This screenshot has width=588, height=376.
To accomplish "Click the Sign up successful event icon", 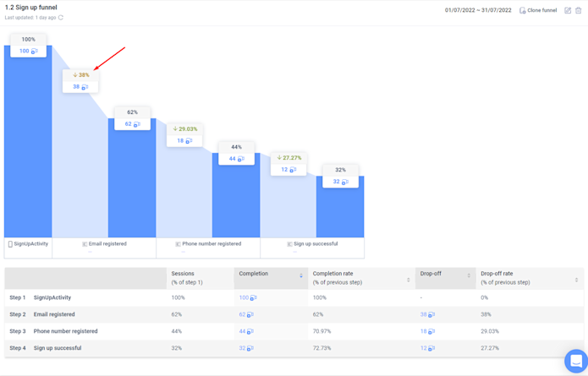I will (x=289, y=244).
